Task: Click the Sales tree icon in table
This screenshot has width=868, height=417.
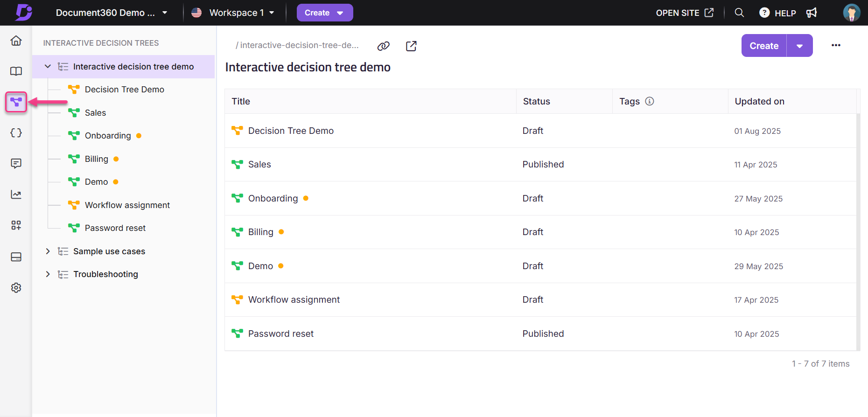Action: tap(237, 164)
